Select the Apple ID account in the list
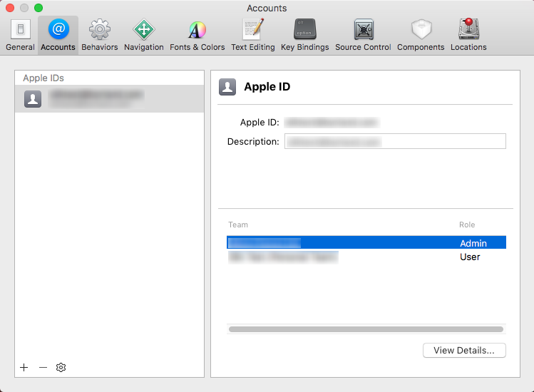The height and width of the screenshot is (392, 534). pos(109,99)
